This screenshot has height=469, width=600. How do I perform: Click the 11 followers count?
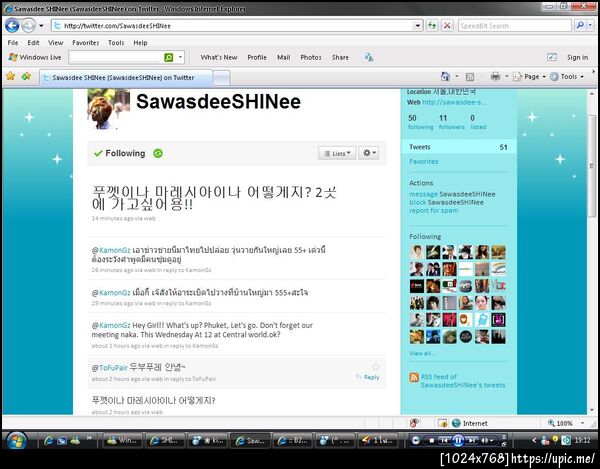pos(451,122)
